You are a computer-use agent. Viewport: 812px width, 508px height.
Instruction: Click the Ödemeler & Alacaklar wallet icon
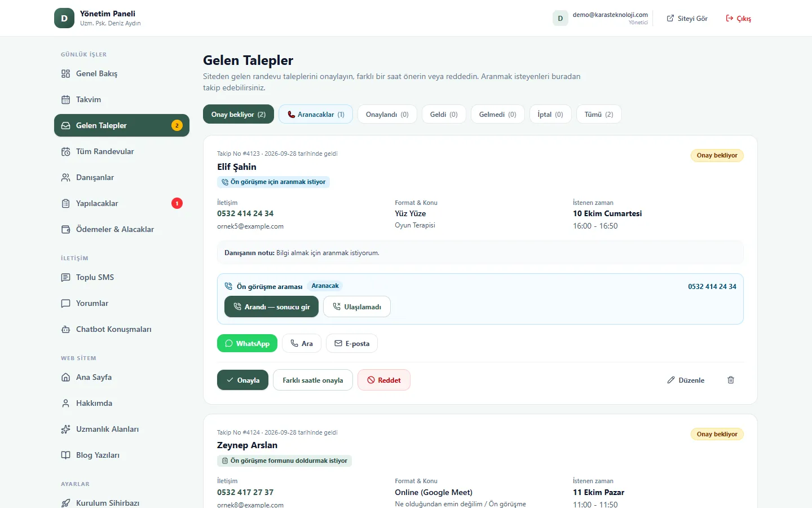65,229
